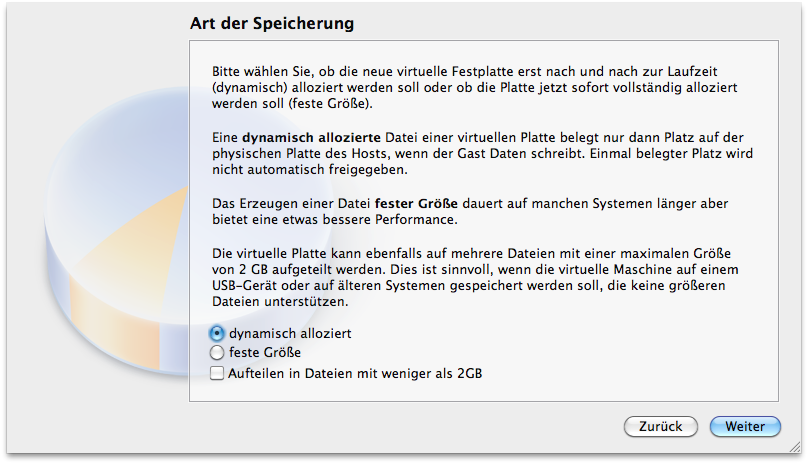Choose the 'feste Größe' radio option
The width and height of the screenshot is (808, 464).
tap(217, 353)
